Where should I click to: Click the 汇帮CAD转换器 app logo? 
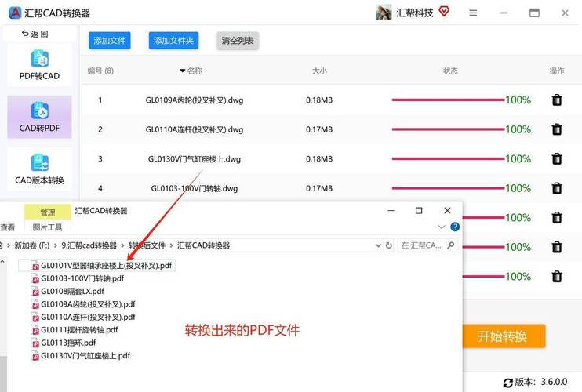pyautogui.click(x=15, y=13)
